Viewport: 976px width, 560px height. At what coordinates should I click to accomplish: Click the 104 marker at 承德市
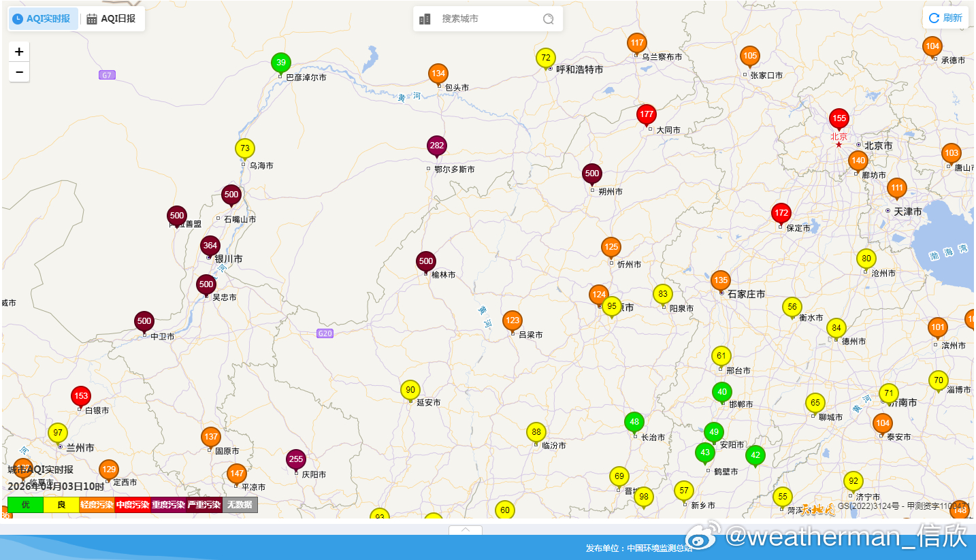point(932,46)
